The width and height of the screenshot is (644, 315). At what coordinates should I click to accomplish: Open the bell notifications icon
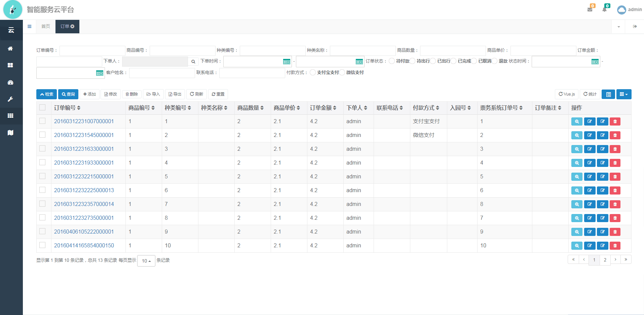click(x=605, y=9)
